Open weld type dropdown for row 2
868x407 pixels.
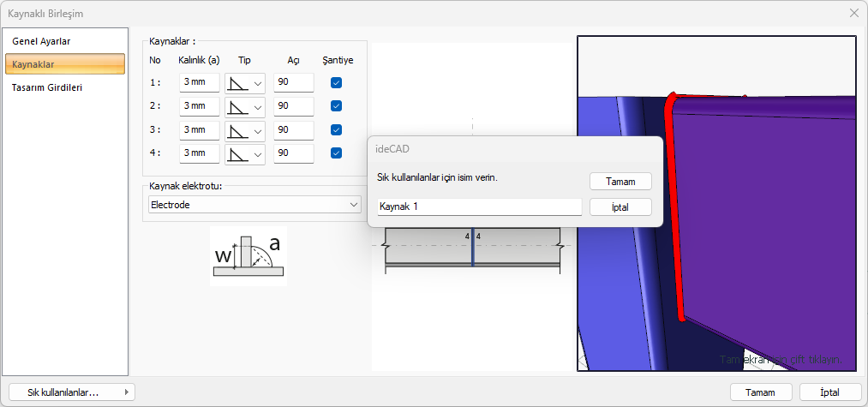tap(245, 106)
